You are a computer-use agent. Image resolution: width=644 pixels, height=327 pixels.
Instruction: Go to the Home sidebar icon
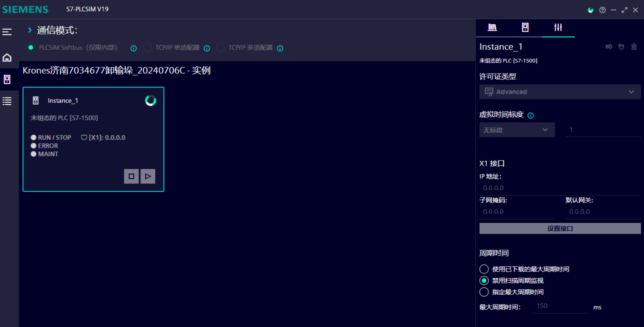click(7, 58)
